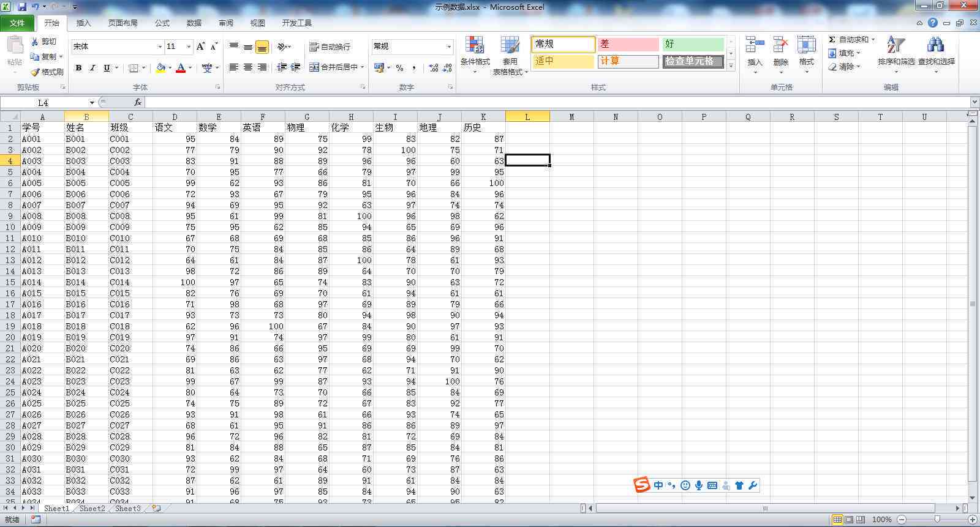Click the Paste (粘贴) icon

pyautogui.click(x=15, y=45)
